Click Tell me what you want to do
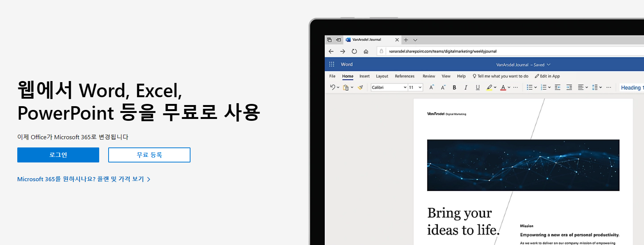The height and width of the screenshot is (245, 644). pos(500,76)
